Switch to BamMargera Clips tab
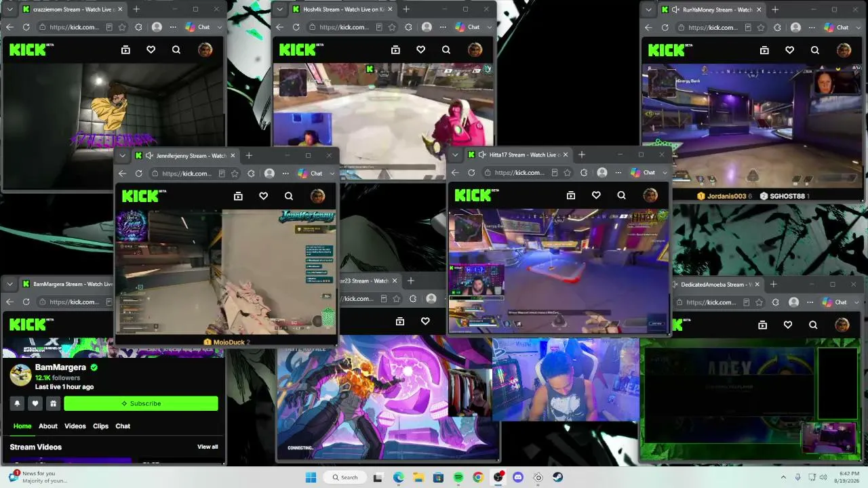The height and width of the screenshot is (488, 868). (101, 426)
